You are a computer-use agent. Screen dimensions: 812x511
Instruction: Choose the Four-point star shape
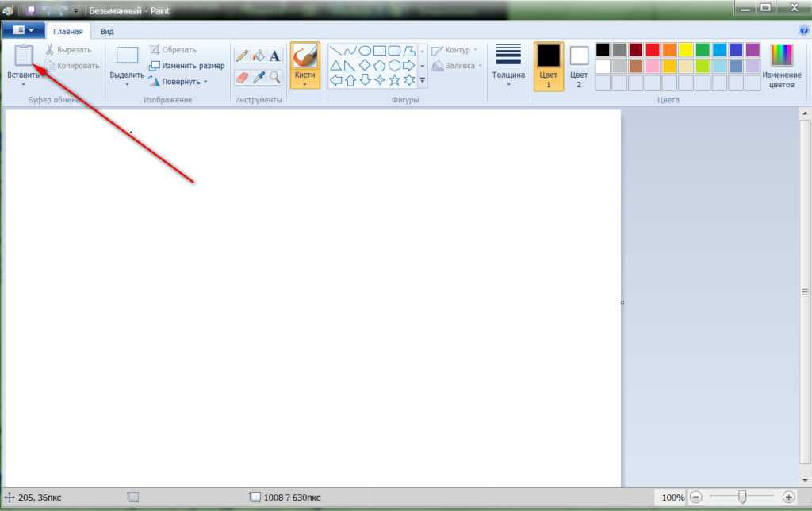pyautogui.click(x=380, y=80)
